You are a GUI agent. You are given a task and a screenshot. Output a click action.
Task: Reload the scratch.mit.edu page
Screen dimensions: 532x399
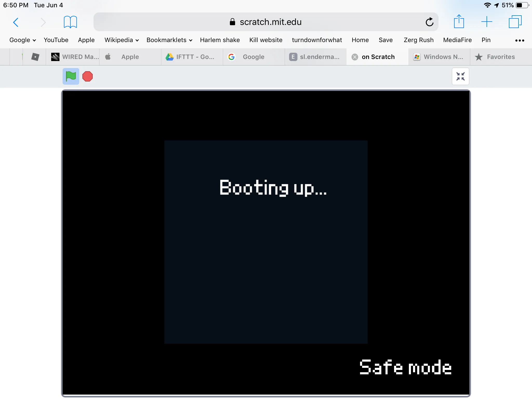coord(429,22)
